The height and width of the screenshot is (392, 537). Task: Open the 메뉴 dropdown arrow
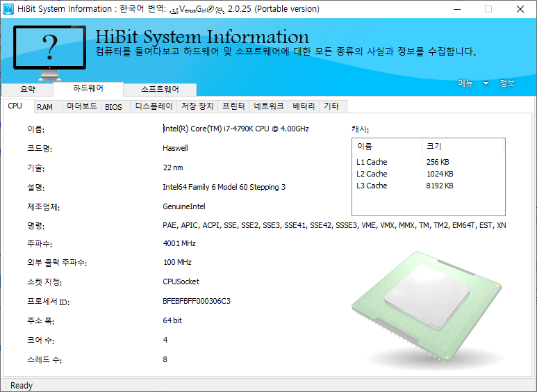pyautogui.click(x=486, y=83)
